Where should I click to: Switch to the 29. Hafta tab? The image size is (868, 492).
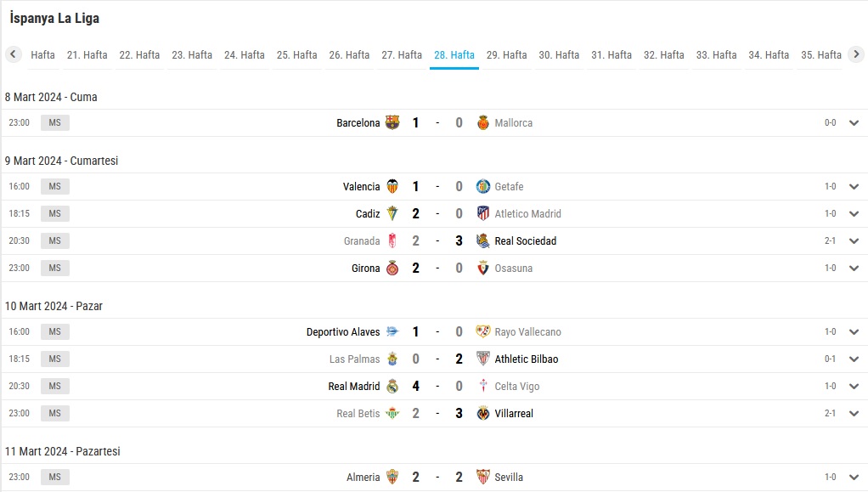[506, 55]
